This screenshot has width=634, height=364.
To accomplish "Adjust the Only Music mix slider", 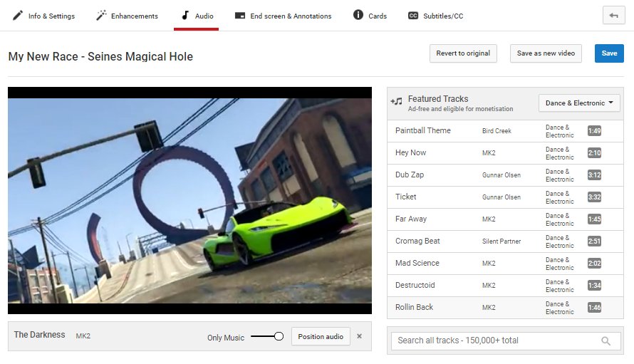I will (x=267, y=336).
